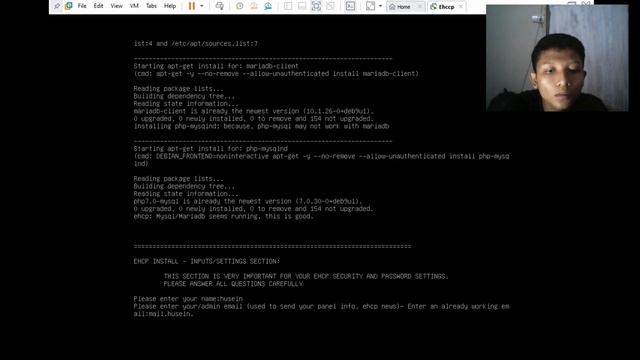Viewport: 640px width, 360px height.
Task: Expand the stretch display dropdown arrow
Action: pyautogui.click(x=380, y=6)
